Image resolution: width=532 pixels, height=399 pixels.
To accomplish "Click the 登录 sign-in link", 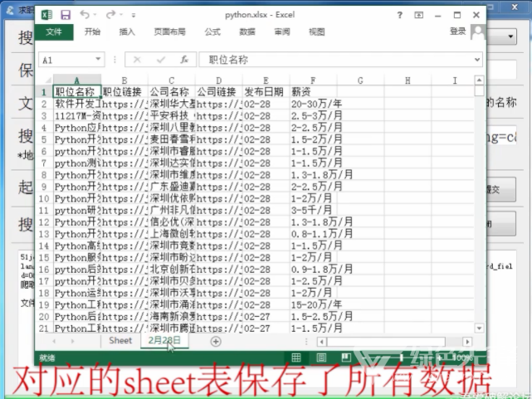I will tap(457, 31).
